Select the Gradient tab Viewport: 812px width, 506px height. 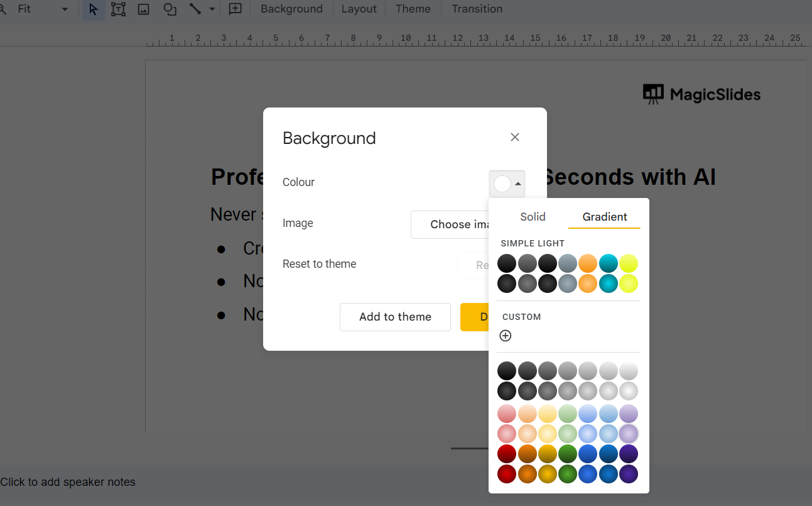pyautogui.click(x=605, y=217)
